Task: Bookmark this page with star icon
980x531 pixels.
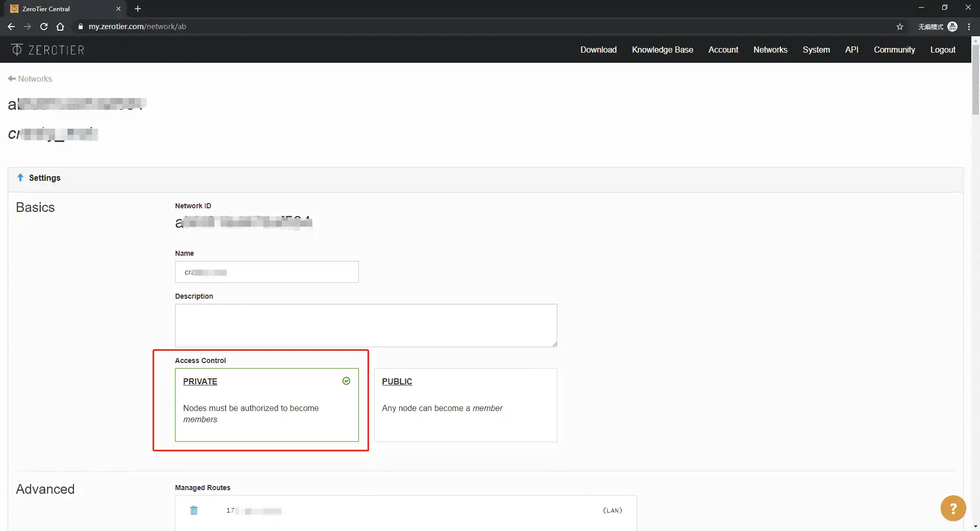Action: click(900, 27)
